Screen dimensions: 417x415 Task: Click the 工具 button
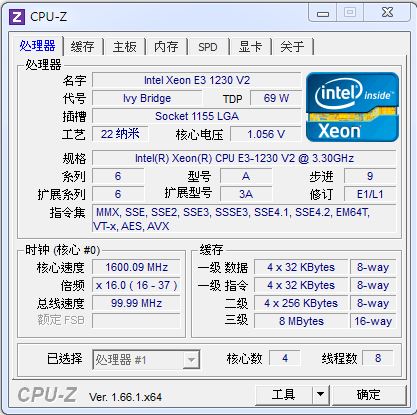(x=284, y=395)
